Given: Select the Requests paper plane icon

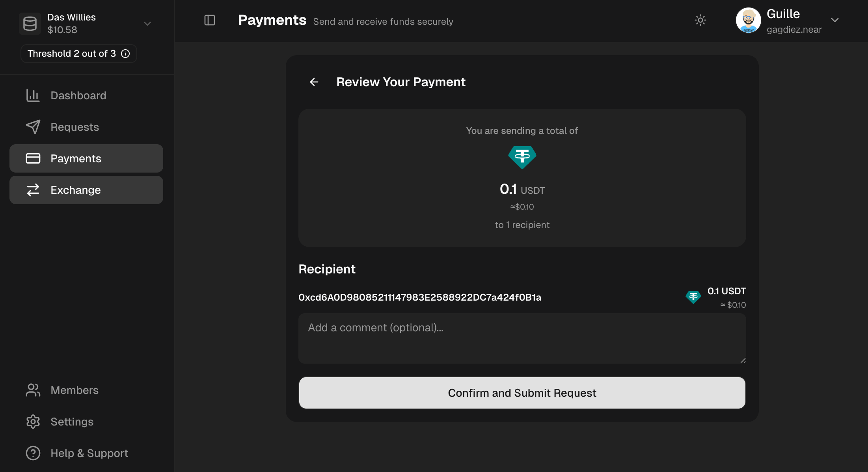Looking at the screenshot, I should [33, 126].
